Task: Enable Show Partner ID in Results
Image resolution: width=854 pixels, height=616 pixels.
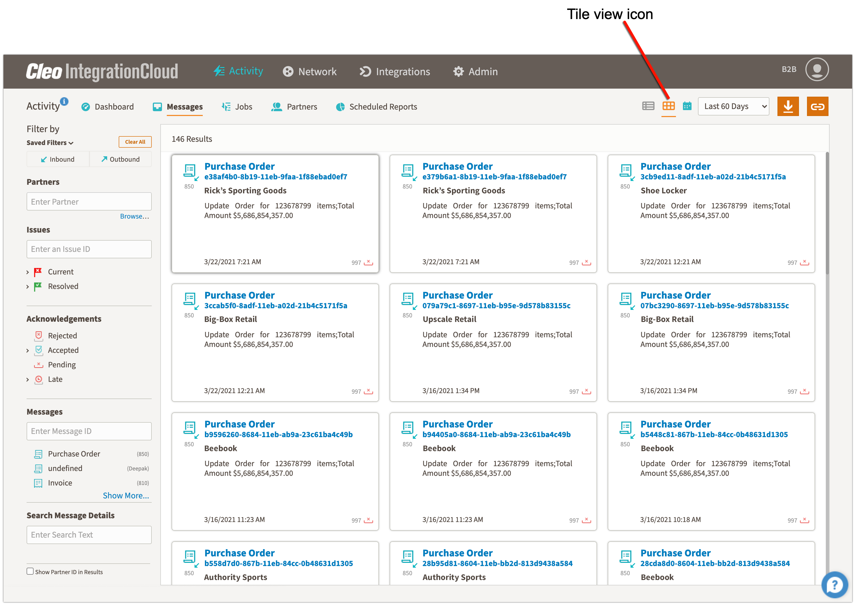Action: pyautogui.click(x=30, y=572)
